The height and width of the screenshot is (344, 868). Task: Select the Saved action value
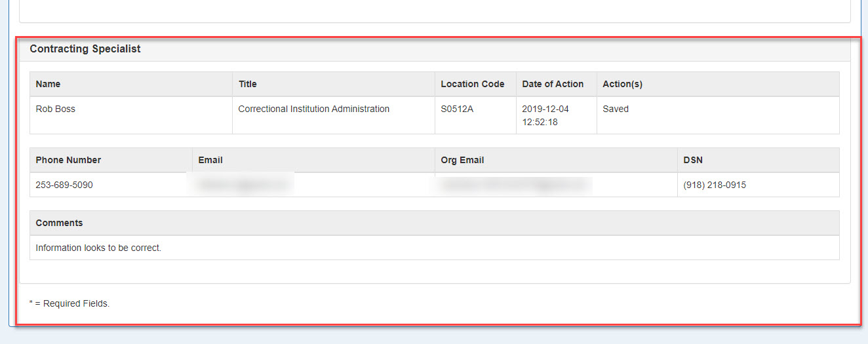[616, 109]
